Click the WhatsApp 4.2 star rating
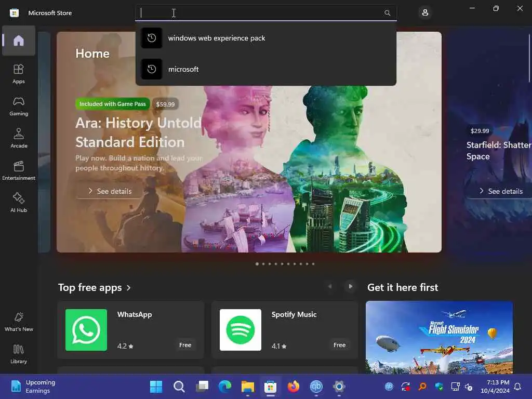This screenshot has width=532, height=399. pos(125,346)
